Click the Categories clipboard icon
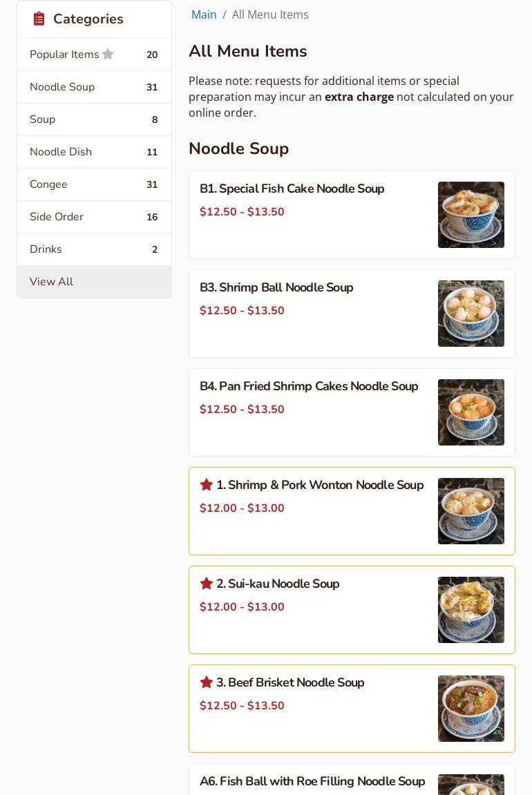 tap(39, 19)
